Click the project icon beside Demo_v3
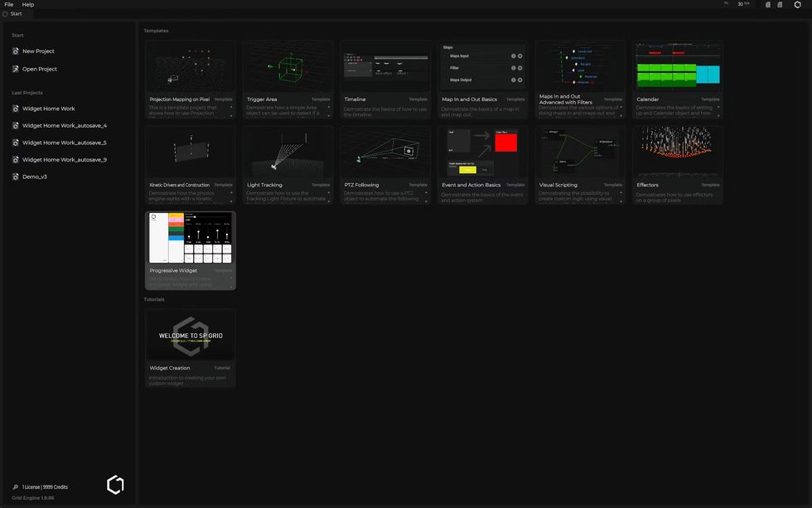 15,176
